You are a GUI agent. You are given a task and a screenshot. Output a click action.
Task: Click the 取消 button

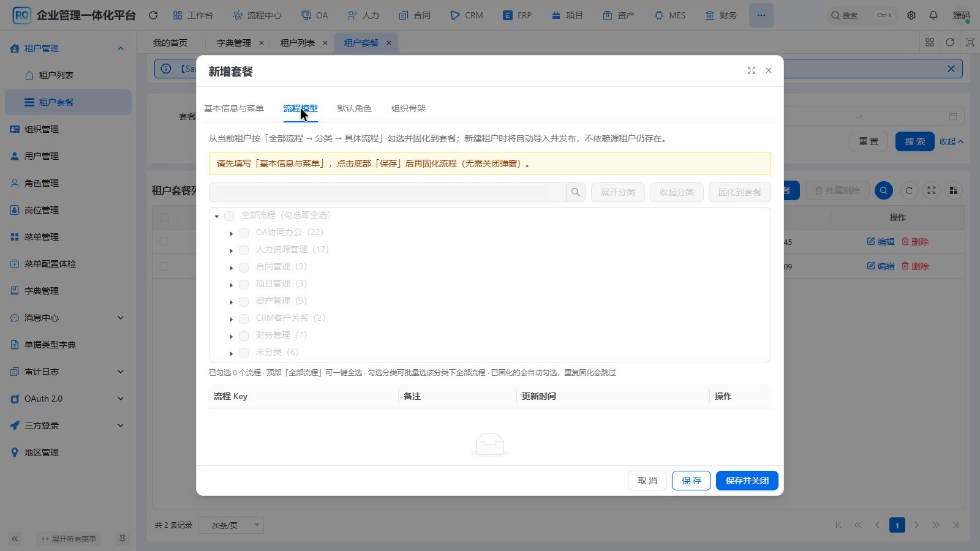click(647, 481)
